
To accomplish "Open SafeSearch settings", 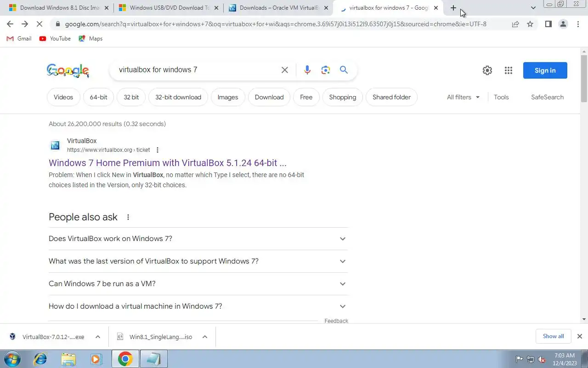I will [x=547, y=97].
